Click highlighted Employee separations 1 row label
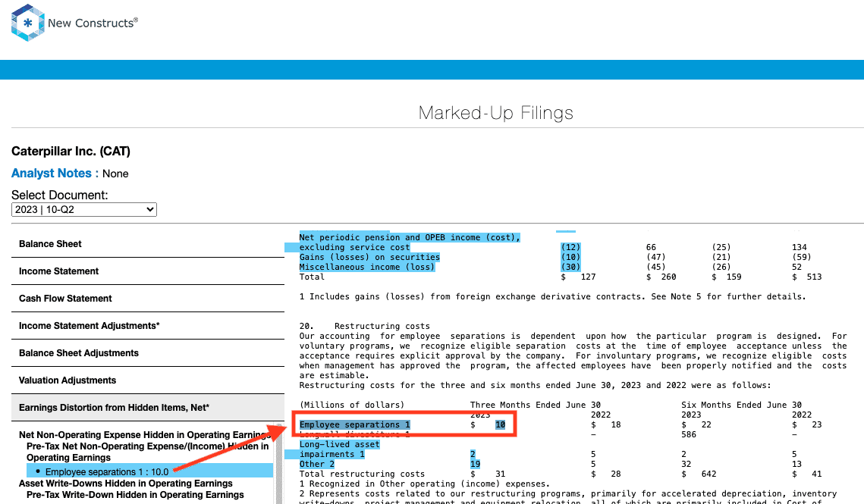864x504 pixels. (x=355, y=424)
